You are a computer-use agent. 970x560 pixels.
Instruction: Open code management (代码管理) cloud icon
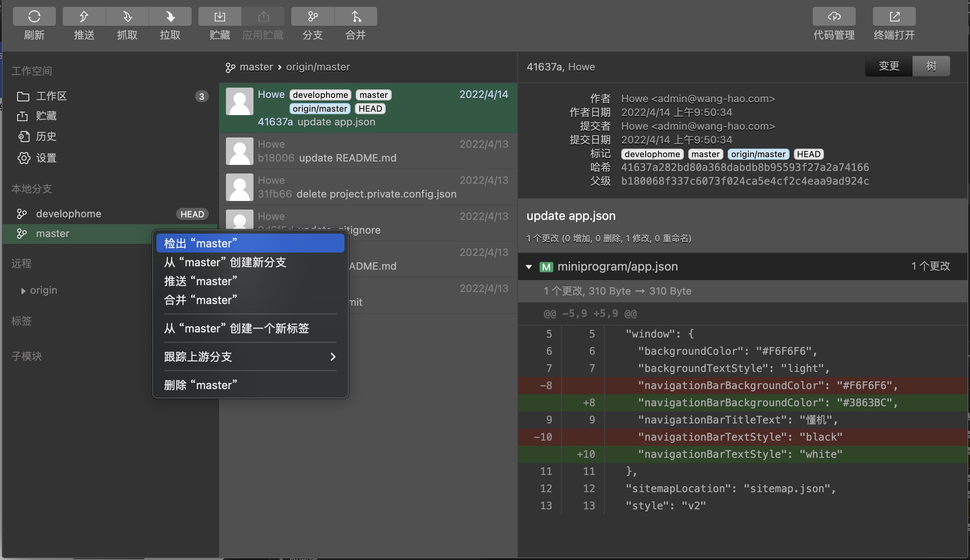834,16
